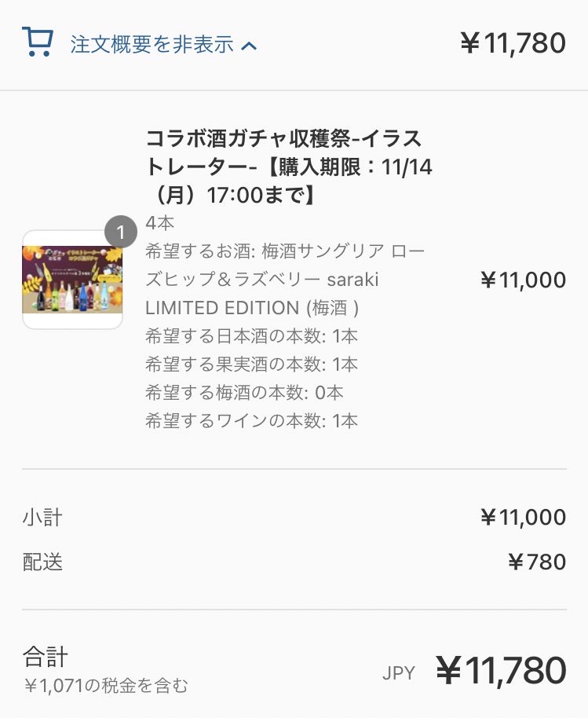Viewport: 588px width, 718px height.
Task: Click the 配送 shipping label
Action: pos(42,562)
